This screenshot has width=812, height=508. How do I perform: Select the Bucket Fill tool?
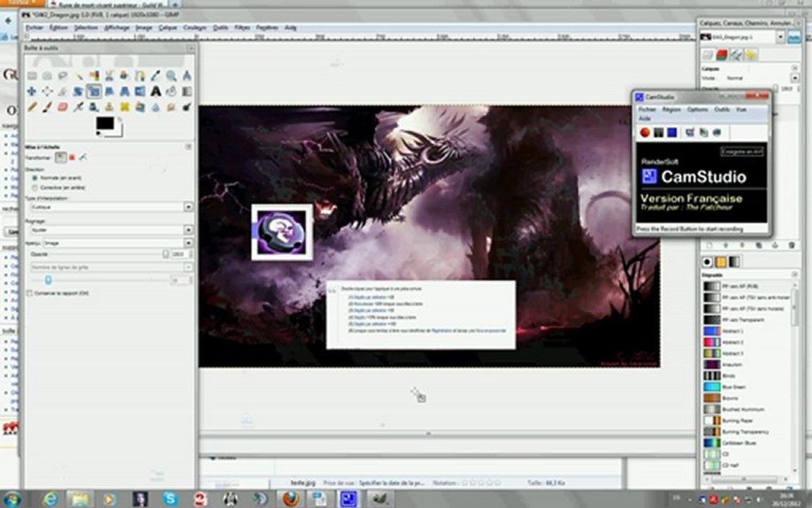coord(171,91)
